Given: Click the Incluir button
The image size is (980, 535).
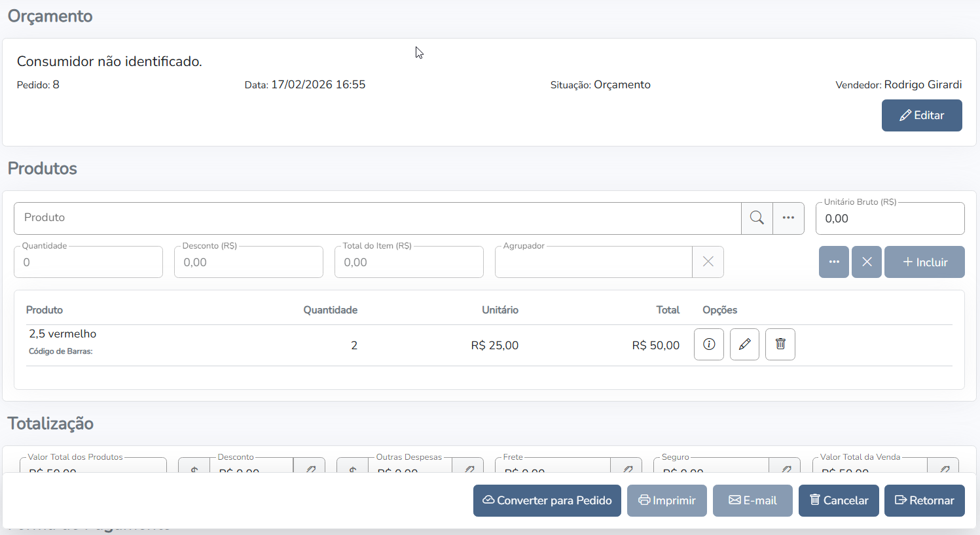Looking at the screenshot, I should click(924, 262).
